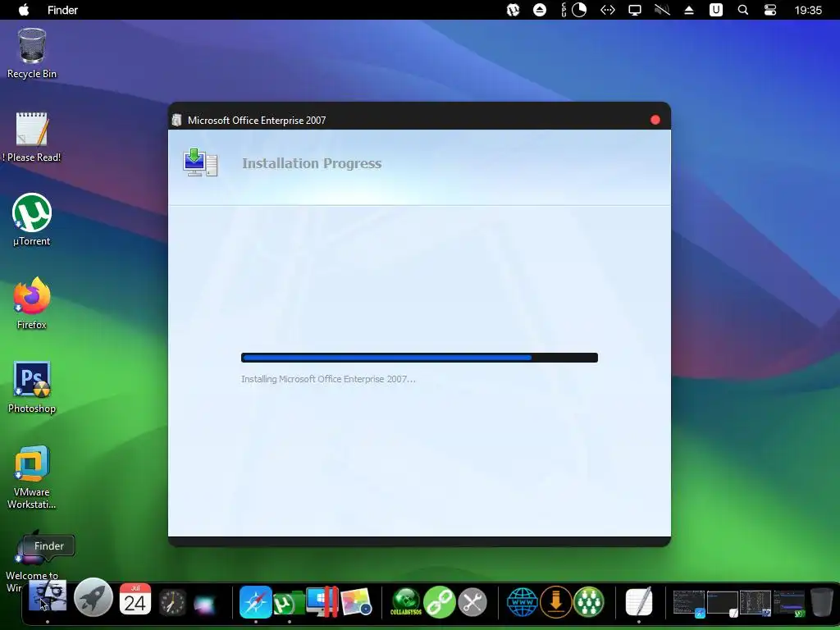Click the 'Installing Microsoft Office Enterprise 2007…' status text
This screenshot has height=630, width=840.
[x=328, y=379]
